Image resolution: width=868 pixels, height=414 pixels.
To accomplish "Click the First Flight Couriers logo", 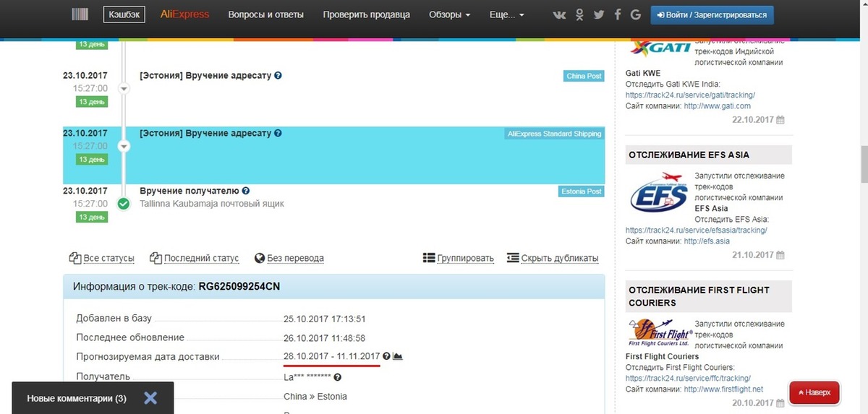I will 658,333.
